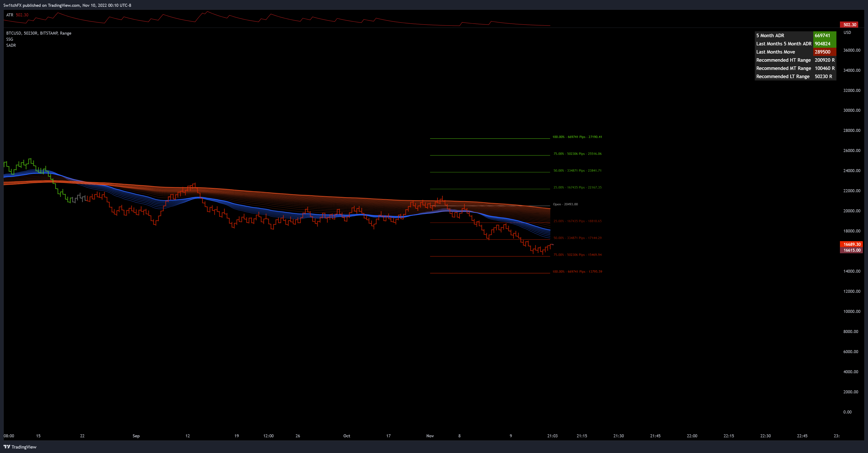Click the 100.00% 27190.41 green level label
The image size is (868, 453).
point(577,137)
